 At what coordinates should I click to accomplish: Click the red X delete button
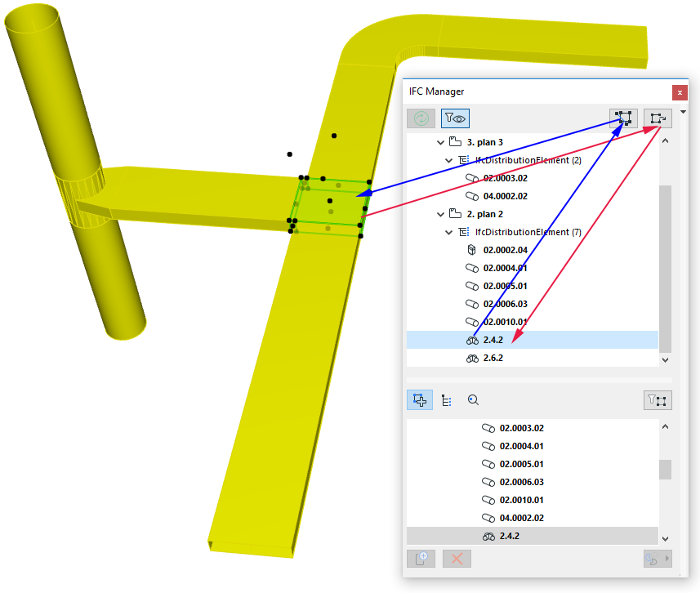pos(457,559)
